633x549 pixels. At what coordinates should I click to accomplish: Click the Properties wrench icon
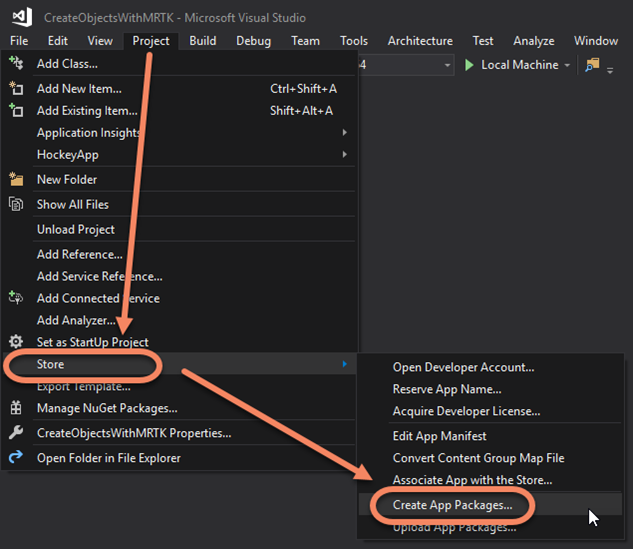tap(16, 433)
